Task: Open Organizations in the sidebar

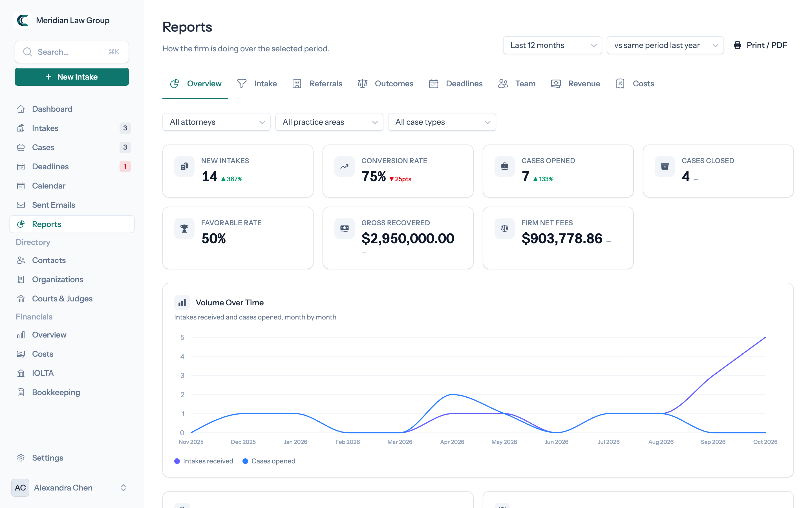Action: [72, 279]
